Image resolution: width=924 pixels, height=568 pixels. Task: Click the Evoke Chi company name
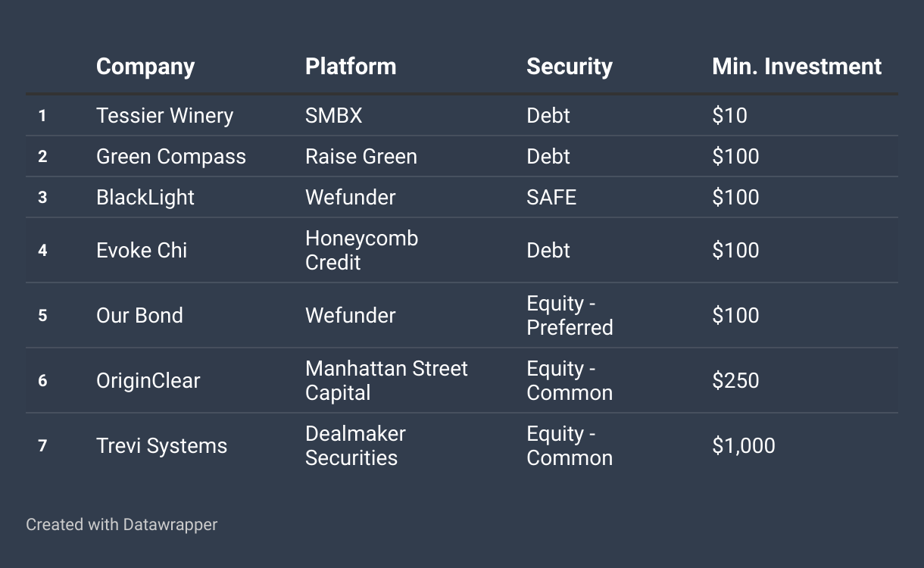pos(142,250)
